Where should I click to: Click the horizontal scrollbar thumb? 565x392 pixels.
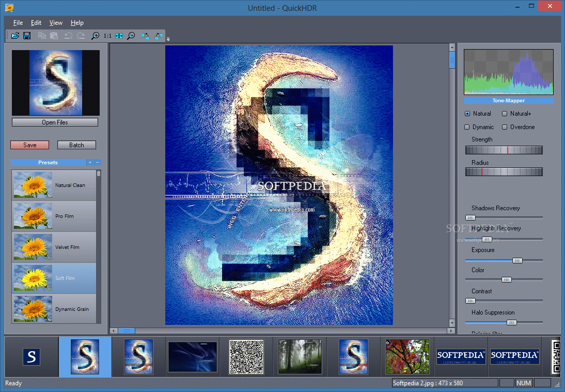pyautogui.click(x=127, y=331)
